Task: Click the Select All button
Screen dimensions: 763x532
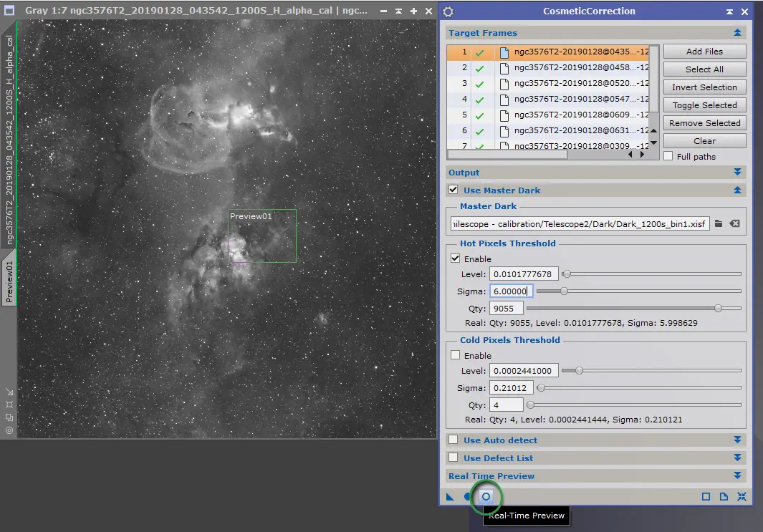Action: 704,69
